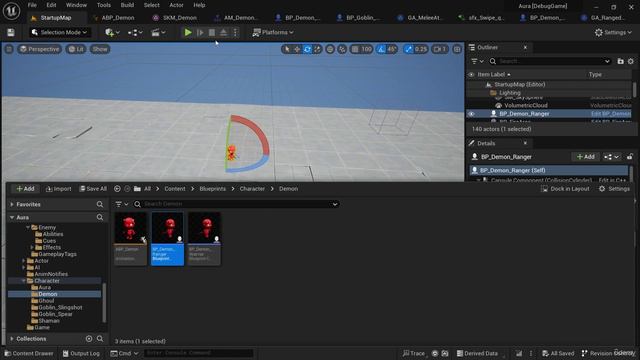
Task: Open the Actor menu
Action: pos(176,5)
